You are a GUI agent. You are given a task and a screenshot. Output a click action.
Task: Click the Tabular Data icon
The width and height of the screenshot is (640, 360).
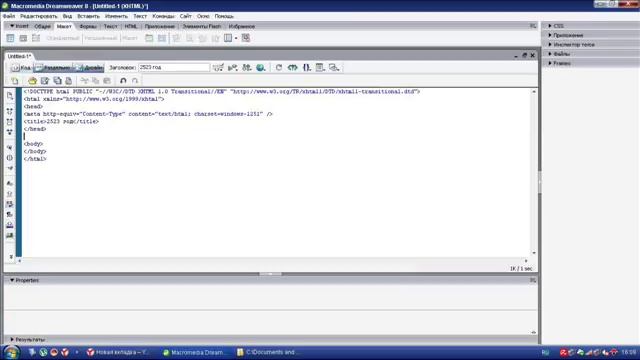[x=246, y=38]
